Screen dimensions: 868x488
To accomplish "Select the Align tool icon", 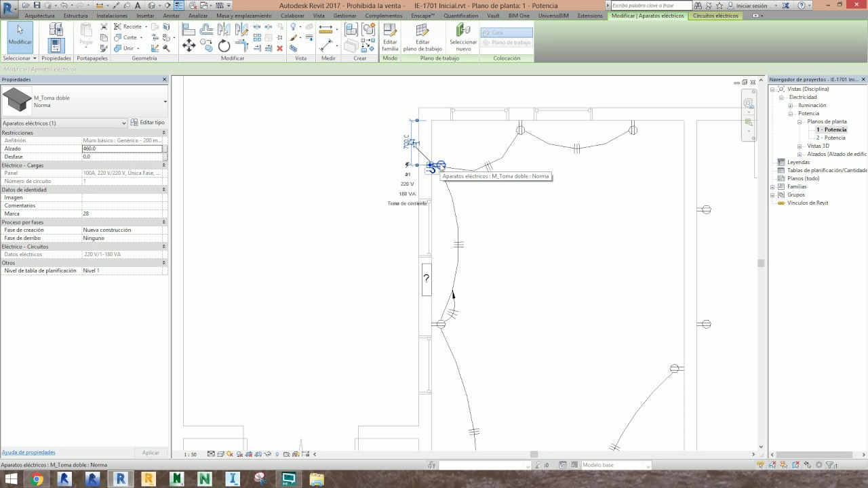I will (189, 29).
